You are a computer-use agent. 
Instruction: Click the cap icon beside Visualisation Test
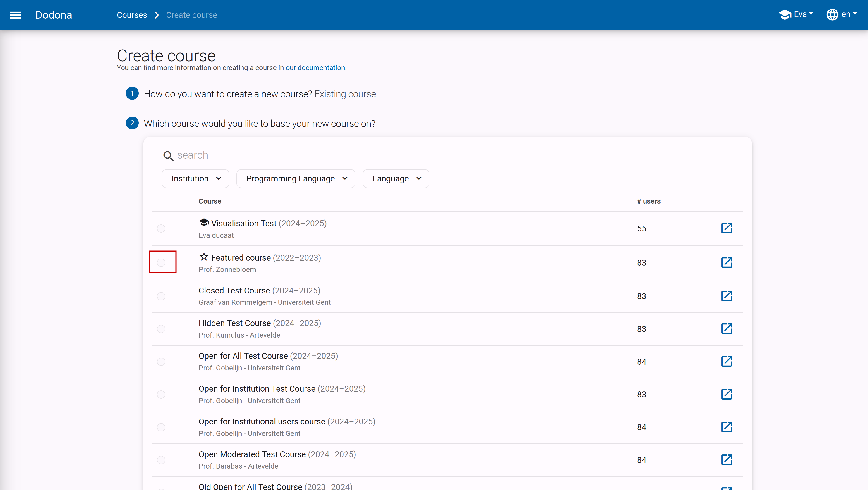pos(204,222)
